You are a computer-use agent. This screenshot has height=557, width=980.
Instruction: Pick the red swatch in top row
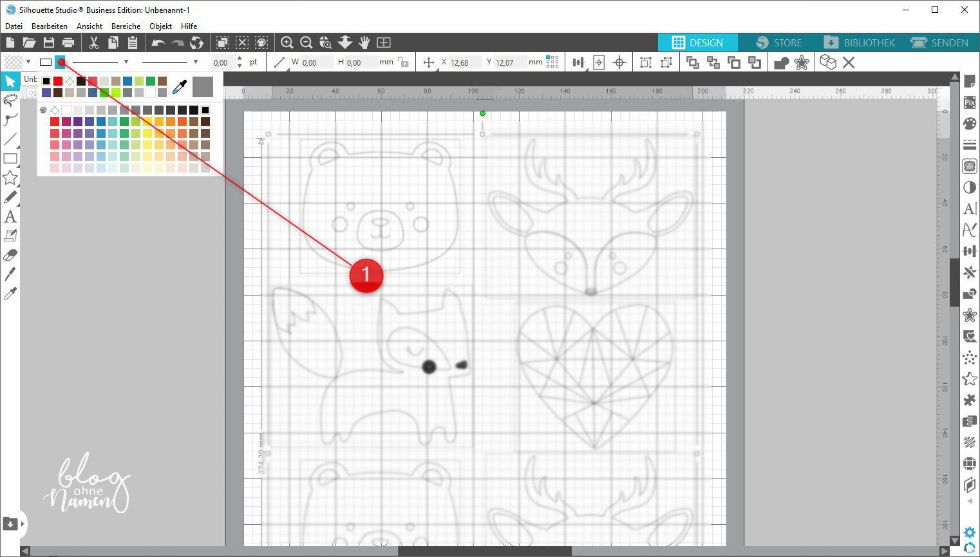coord(58,81)
